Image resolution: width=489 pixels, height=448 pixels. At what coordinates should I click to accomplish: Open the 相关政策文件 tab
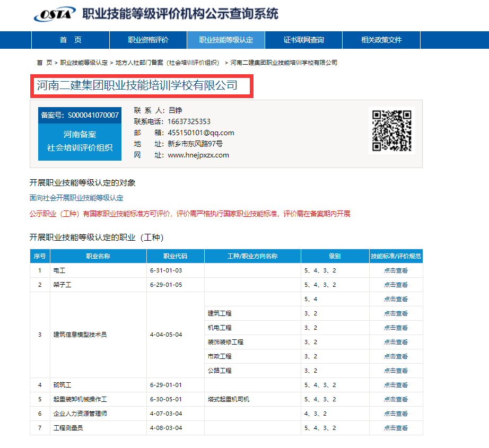tap(381, 40)
